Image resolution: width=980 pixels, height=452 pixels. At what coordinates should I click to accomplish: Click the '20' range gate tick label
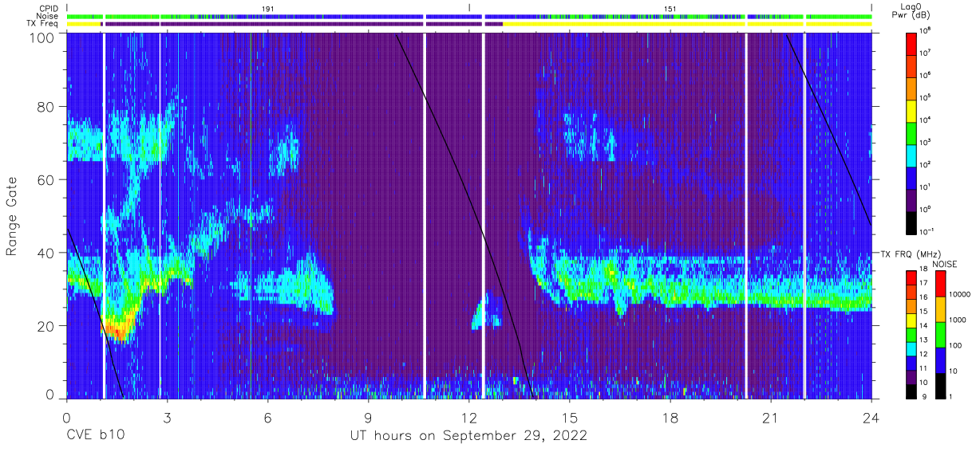45,326
